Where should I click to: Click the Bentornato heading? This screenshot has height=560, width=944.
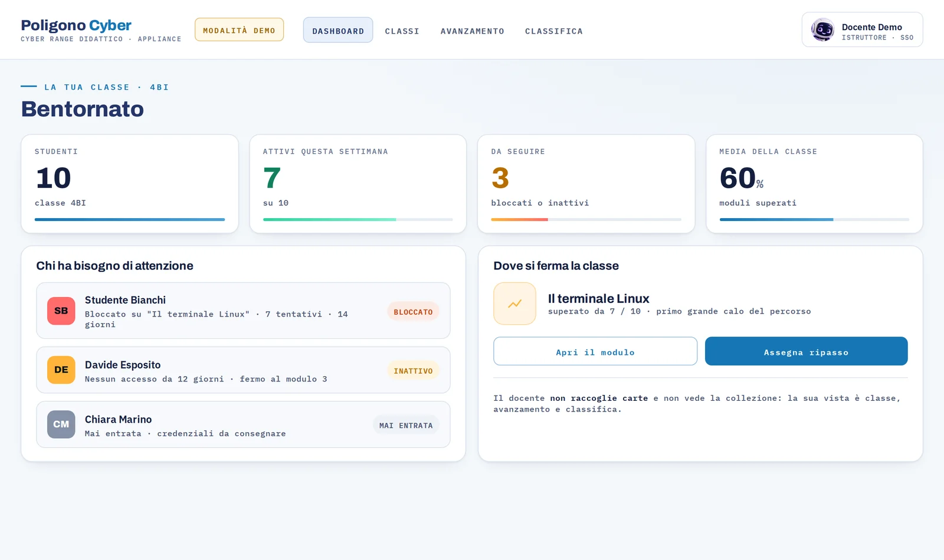[x=82, y=109]
